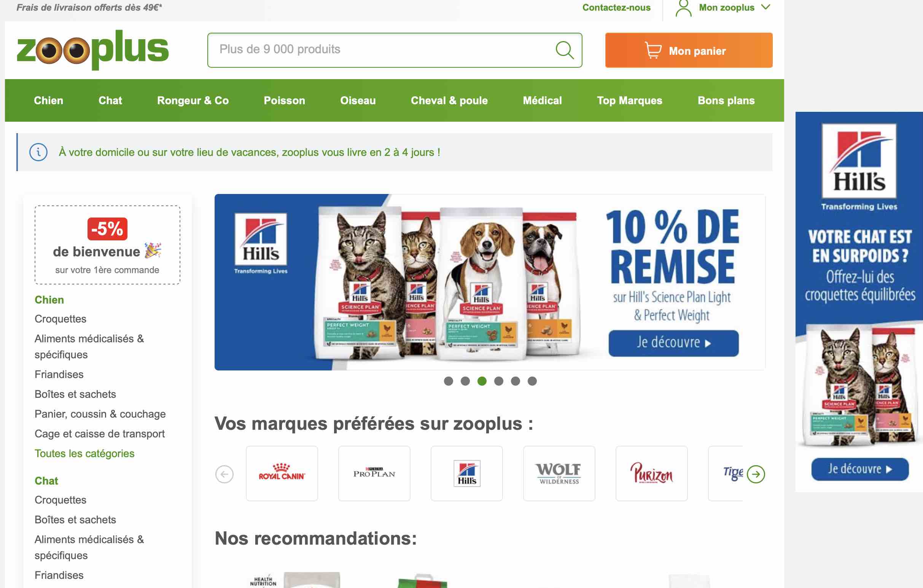Select the last carousel slide dot

click(532, 381)
